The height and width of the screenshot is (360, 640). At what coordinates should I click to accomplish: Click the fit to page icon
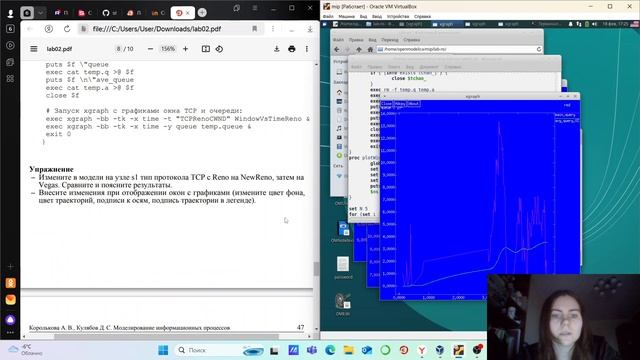pyautogui.click(x=206, y=49)
